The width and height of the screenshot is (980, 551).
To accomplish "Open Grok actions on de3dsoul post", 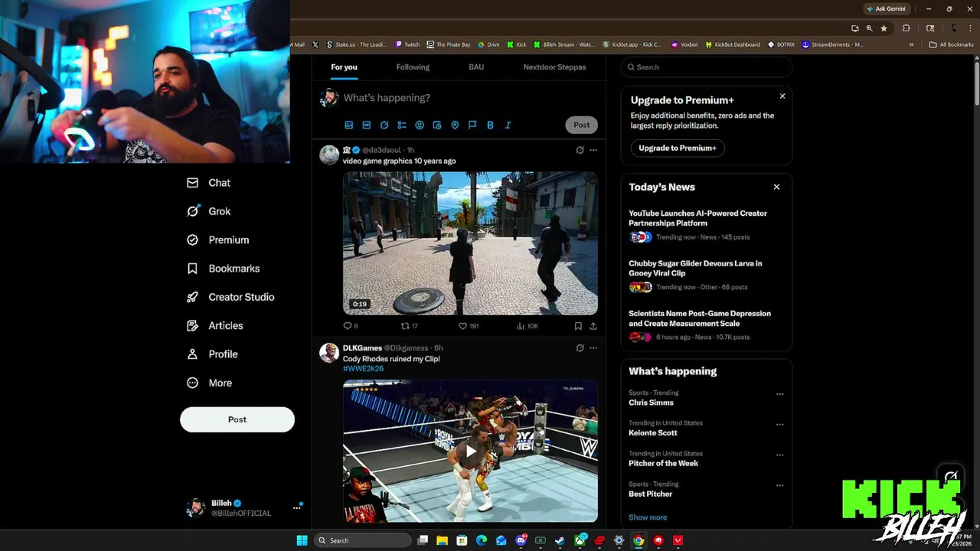I will [580, 150].
